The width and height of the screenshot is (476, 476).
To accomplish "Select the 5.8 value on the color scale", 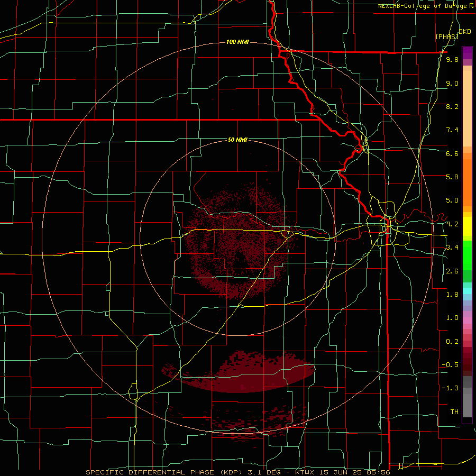I will click(x=452, y=177).
